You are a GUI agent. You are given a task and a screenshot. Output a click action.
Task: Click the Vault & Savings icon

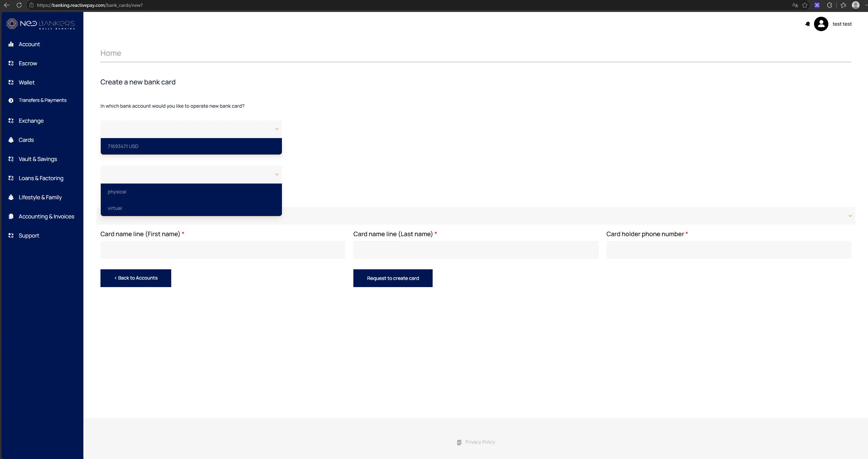pos(11,159)
